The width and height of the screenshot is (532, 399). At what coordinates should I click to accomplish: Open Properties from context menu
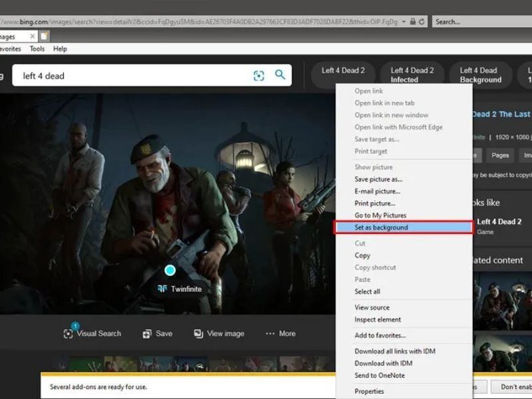404,391
